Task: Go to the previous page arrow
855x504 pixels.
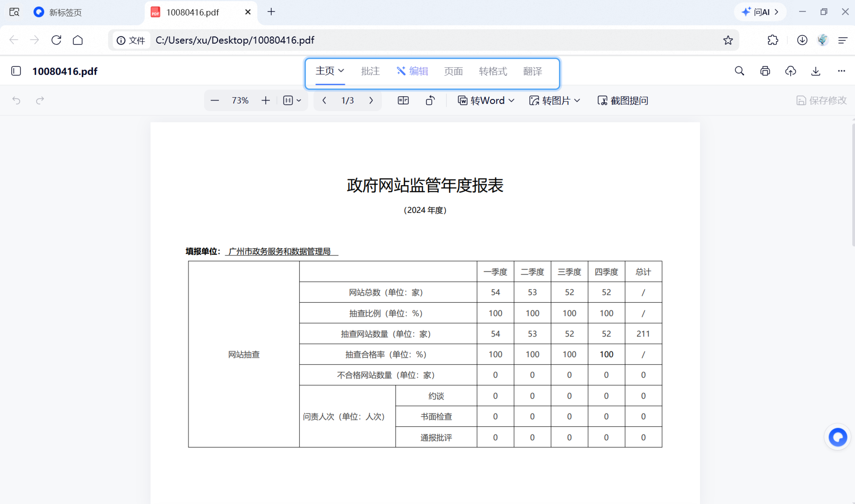Action: [324, 101]
